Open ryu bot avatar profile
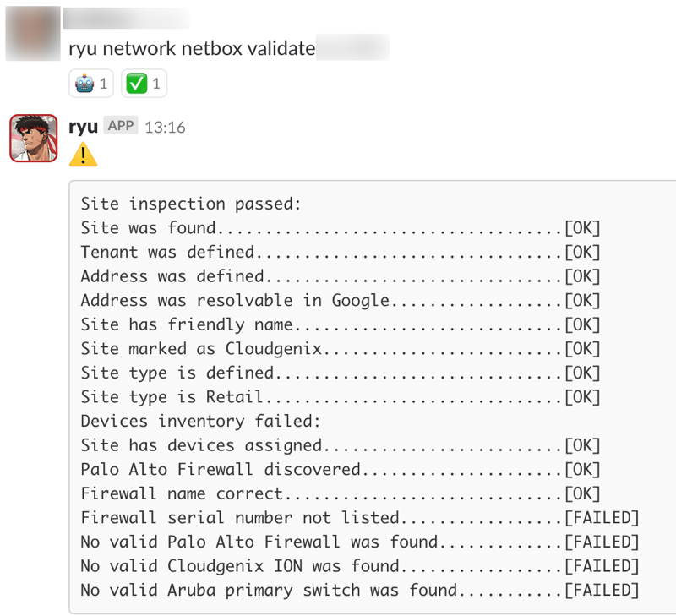Image resolution: width=676 pixels, height=616 pixels. pyautogui.click(x=34, y=138)
